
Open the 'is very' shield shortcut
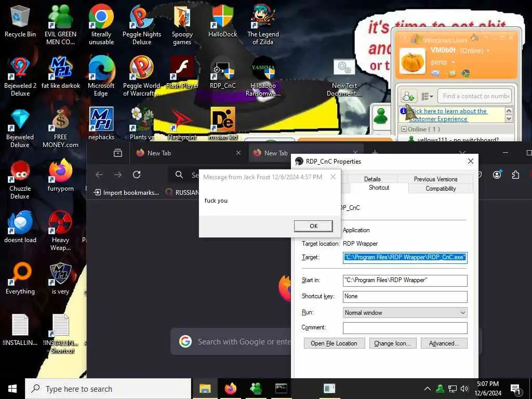[60, 278]
